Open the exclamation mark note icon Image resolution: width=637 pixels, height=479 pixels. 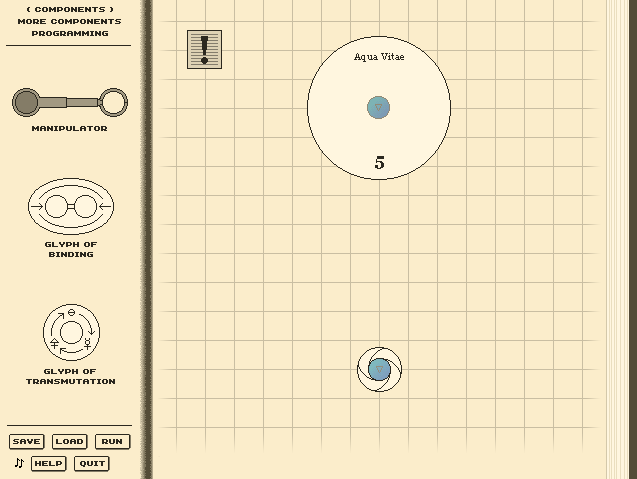[204, 49]
